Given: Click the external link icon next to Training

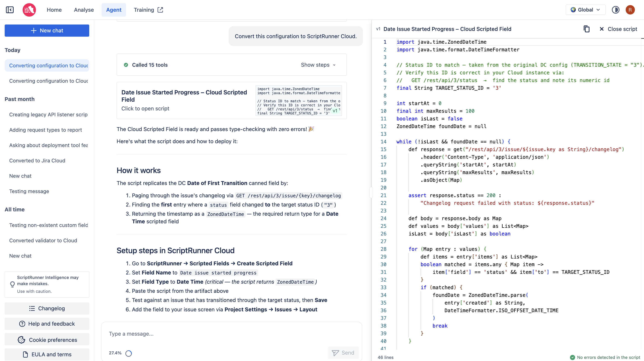Looking at the screenshot, I should (x=160, y=10).
